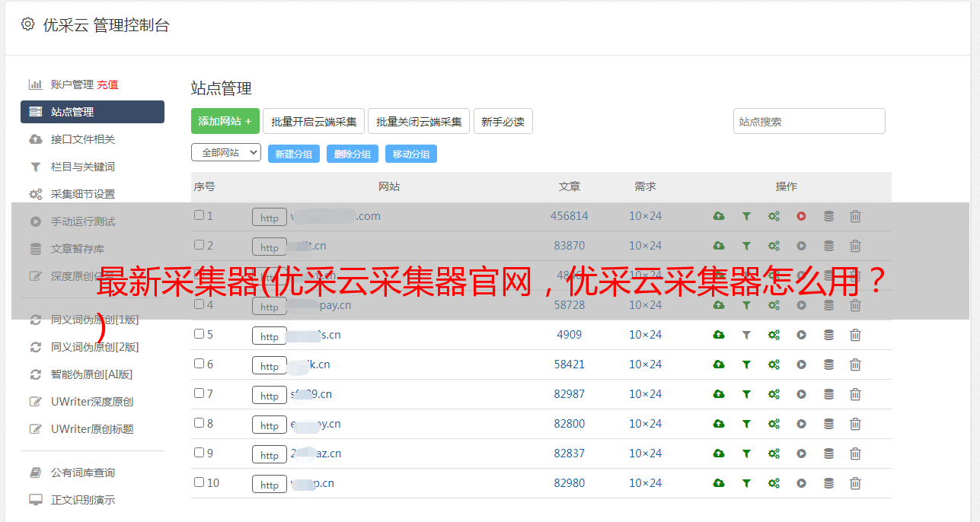Click green filter icon in row 9
This screenshot has width=980, height=522.
[x=746, y=454]
